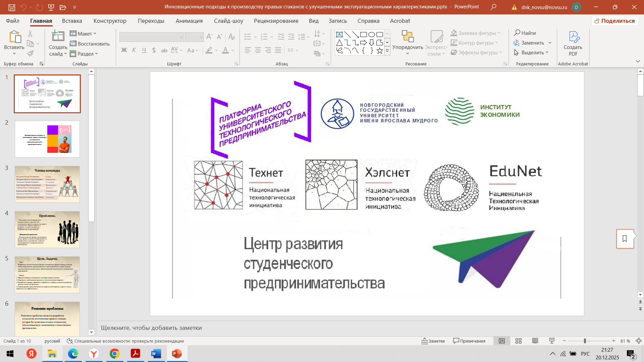Click the Поделиться share button

point(614,21)
